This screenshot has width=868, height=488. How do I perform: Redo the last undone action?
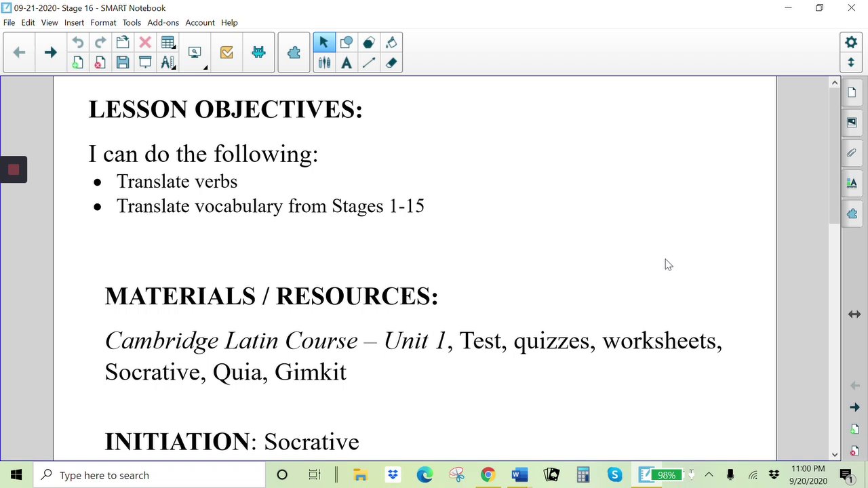pyautogui.click(x=100, y=43)
